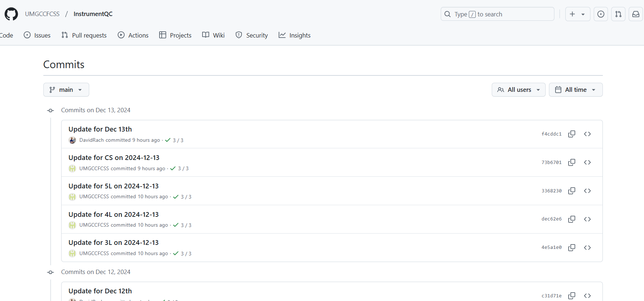Open the All users filter dropdown

518,90
